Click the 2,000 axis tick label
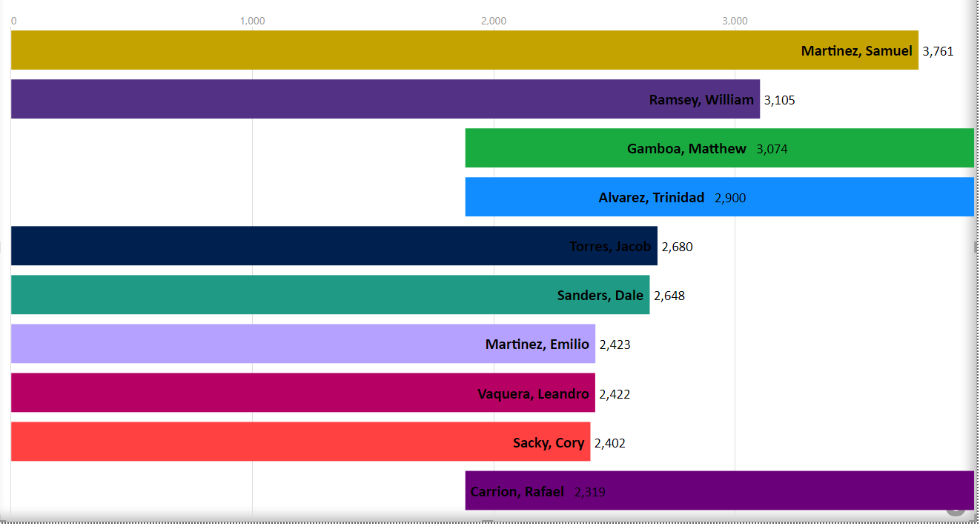Viewport: 980px width, 529px height. 494,21
